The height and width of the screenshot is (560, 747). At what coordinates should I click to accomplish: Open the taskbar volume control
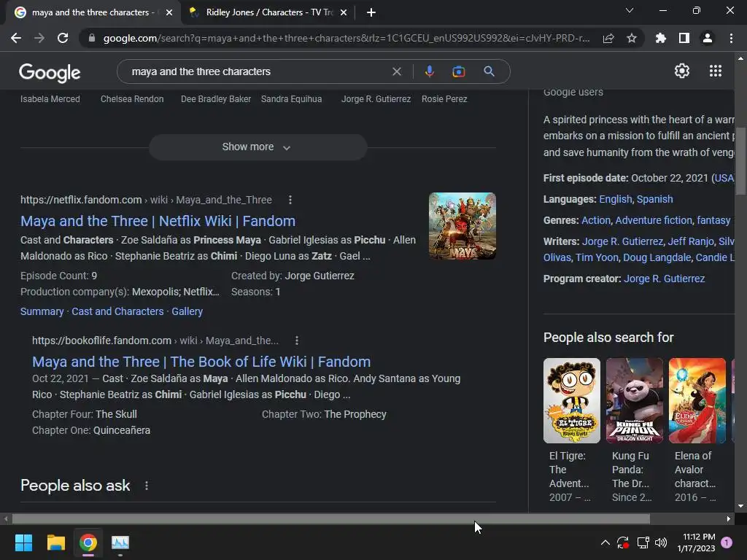coord(661,542)
